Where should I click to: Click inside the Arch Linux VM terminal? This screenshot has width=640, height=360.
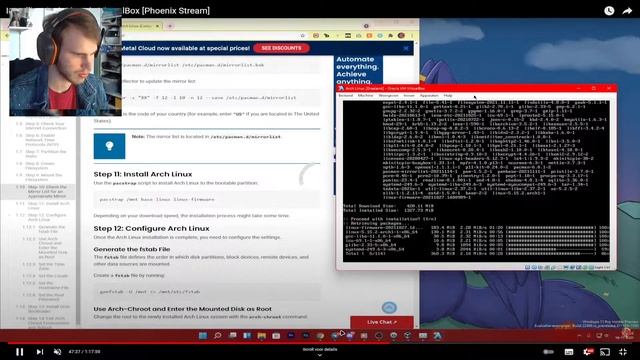[x=476, y=181]
